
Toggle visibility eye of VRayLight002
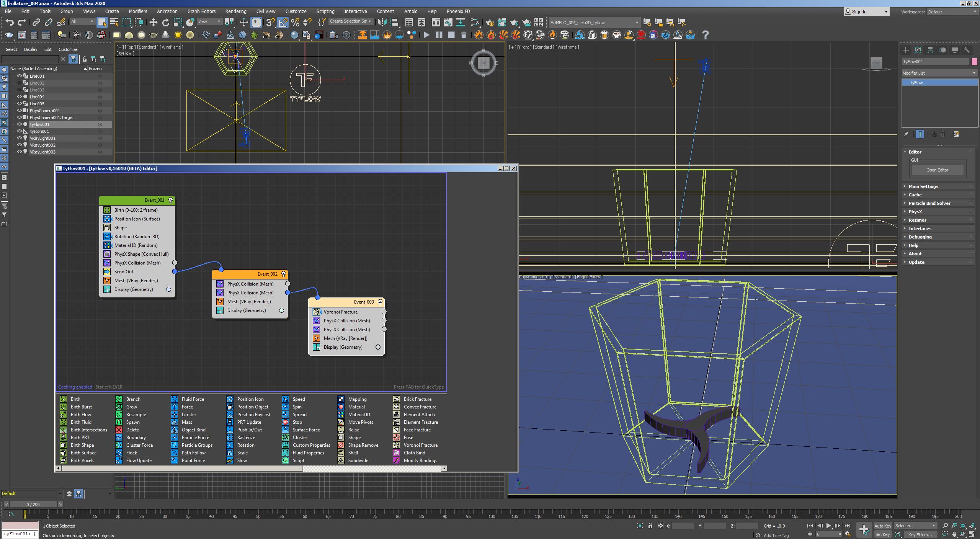(x=19, y=145)
